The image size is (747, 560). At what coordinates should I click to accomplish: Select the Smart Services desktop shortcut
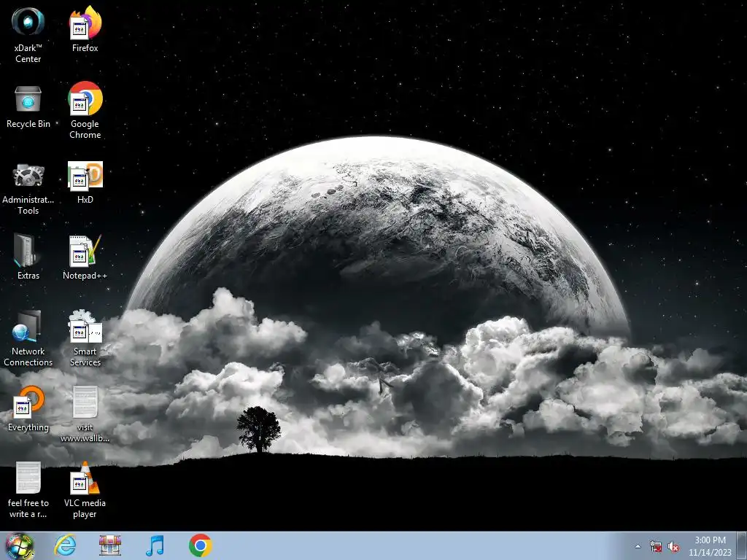85,338
